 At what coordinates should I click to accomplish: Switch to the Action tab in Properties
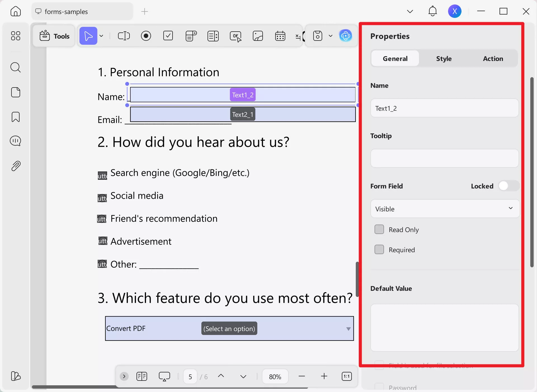click(x=493, y=58)
